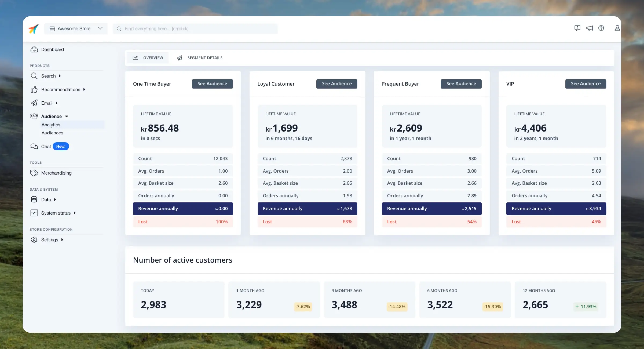Viewport: 644px width, 349px height.
Task: Click the Data icon in sidebar
Action: [34, 199]
